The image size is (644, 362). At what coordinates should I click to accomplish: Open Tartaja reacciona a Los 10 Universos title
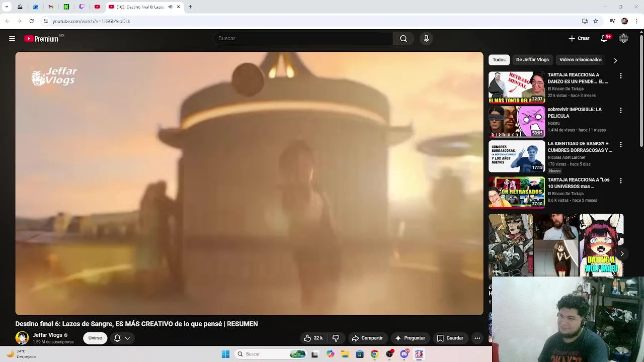(x=579, y=183)
